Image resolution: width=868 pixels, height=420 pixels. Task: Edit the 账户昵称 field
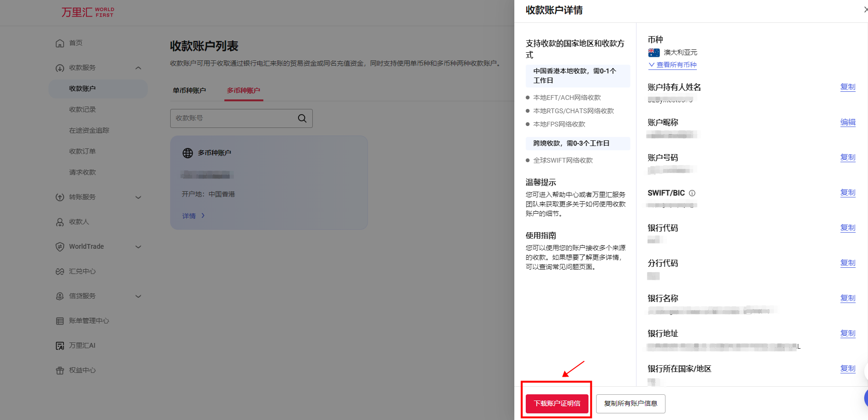coord(848,122)
